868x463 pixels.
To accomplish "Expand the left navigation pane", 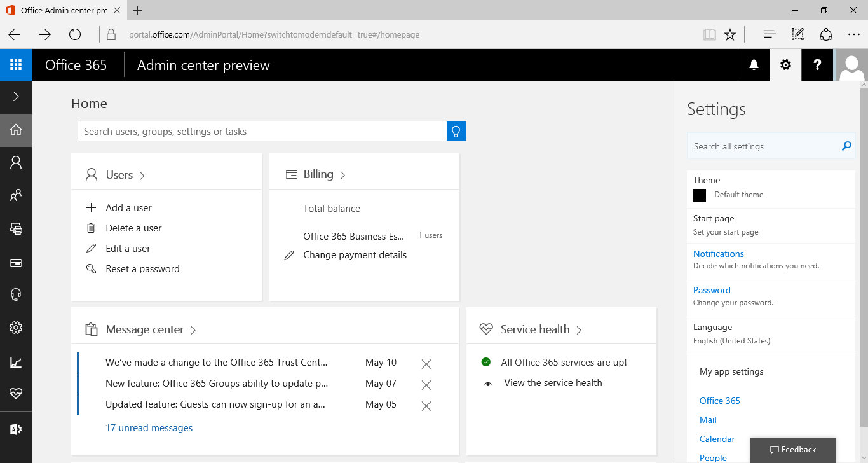I will pos(16,97).
